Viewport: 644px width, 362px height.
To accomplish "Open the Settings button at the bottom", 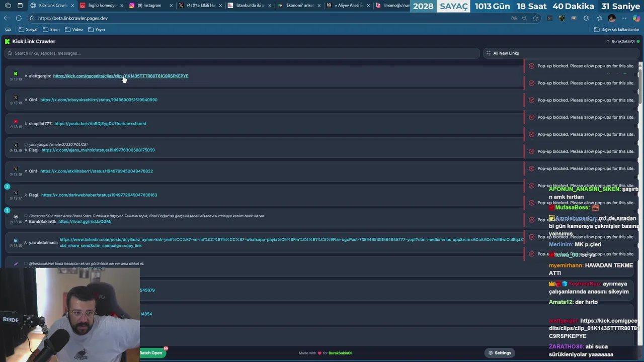I will (x=500, y=353).
